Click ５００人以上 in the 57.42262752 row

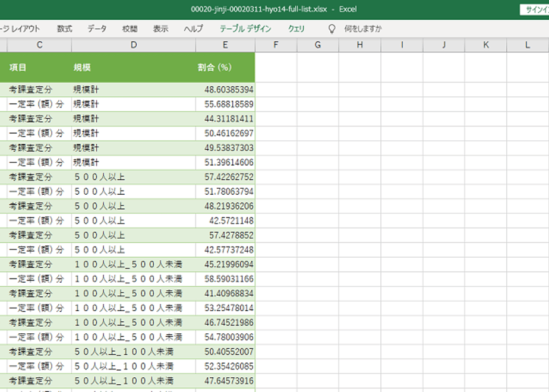coord(99,177)
